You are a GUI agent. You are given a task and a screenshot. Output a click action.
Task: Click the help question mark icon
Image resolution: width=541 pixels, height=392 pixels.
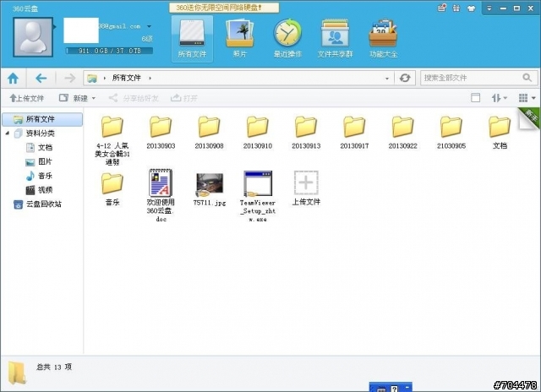395,389
